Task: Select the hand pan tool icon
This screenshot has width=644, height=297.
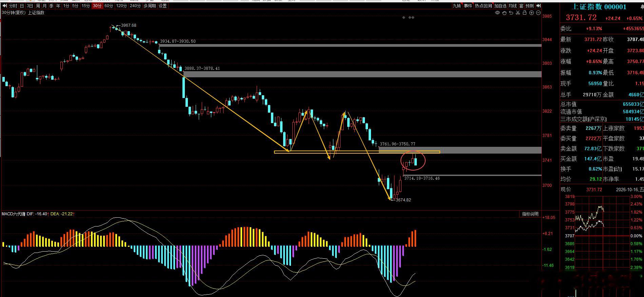Action: pyautogui.click(x=504, y=13)
